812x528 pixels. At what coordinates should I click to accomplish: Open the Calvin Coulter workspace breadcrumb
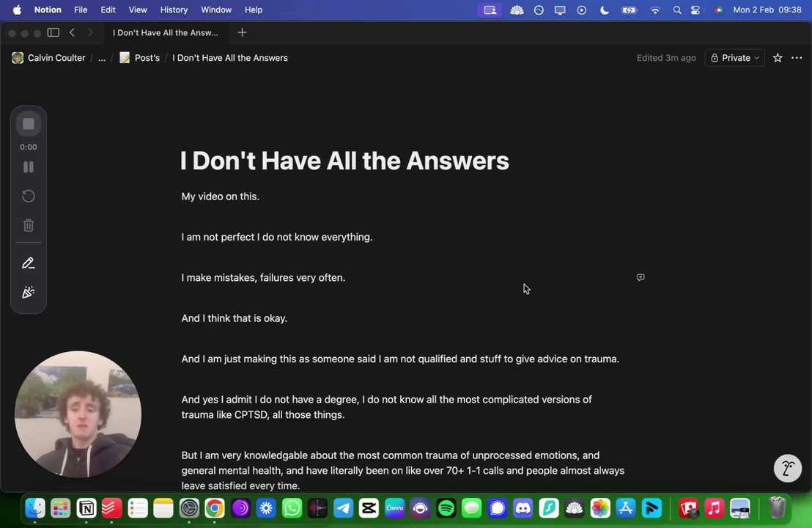48,57
